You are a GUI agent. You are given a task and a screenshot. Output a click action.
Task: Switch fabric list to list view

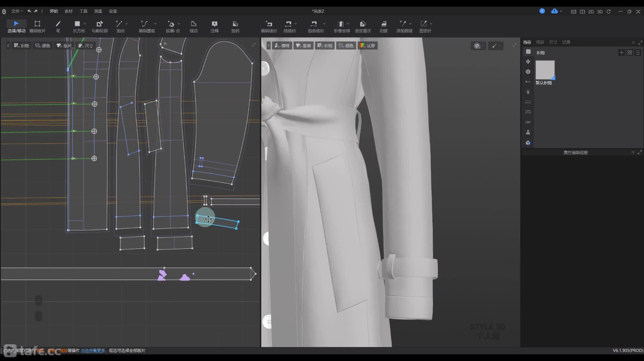tap(638, 52)
